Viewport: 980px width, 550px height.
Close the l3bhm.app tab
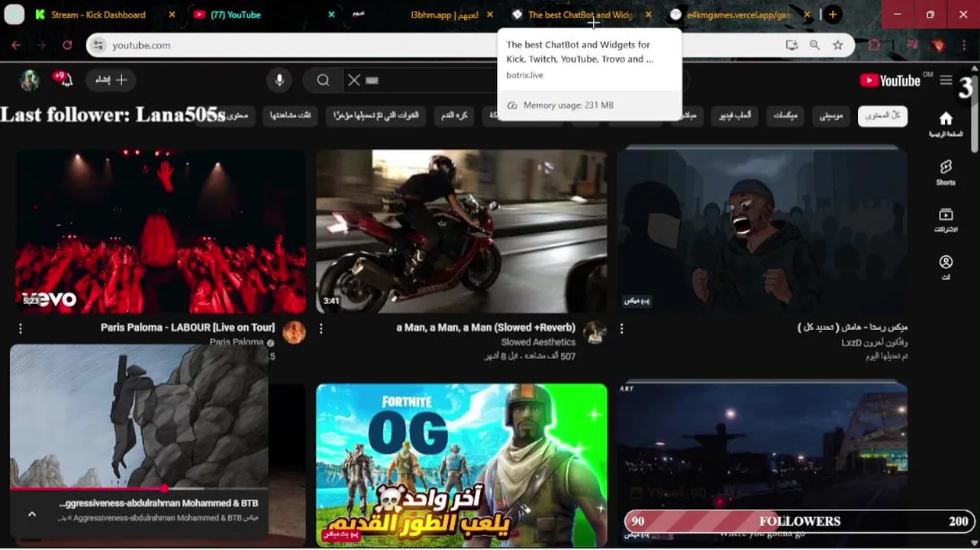click(490, 15)
